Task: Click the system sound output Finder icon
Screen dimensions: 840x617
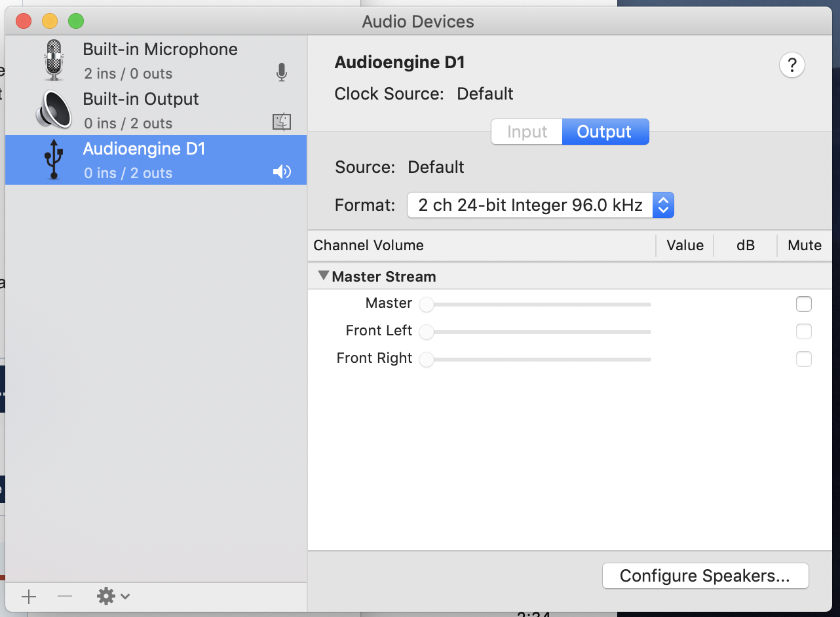Action: pos(282,122)
